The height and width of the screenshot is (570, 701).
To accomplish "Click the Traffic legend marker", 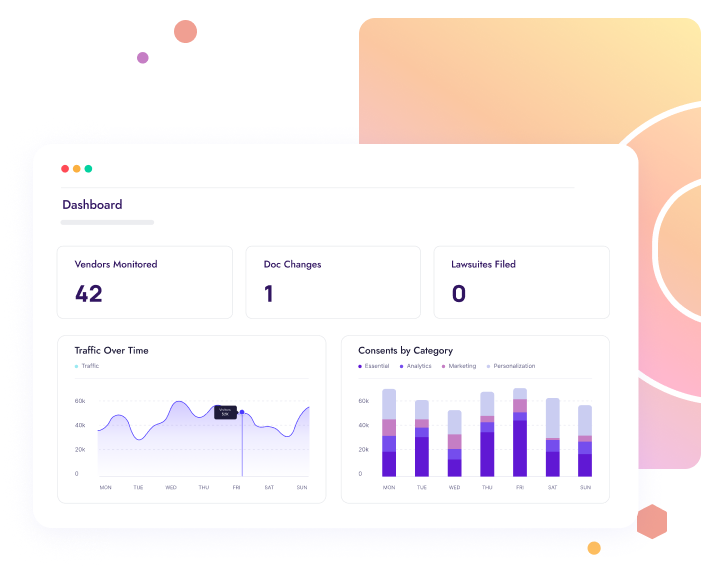I will pos(76,367).
